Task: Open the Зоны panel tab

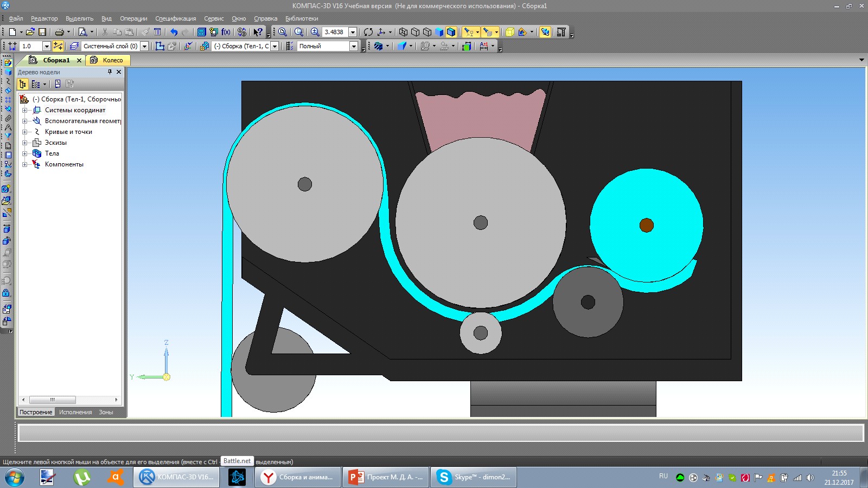Action: pos(106,412)
